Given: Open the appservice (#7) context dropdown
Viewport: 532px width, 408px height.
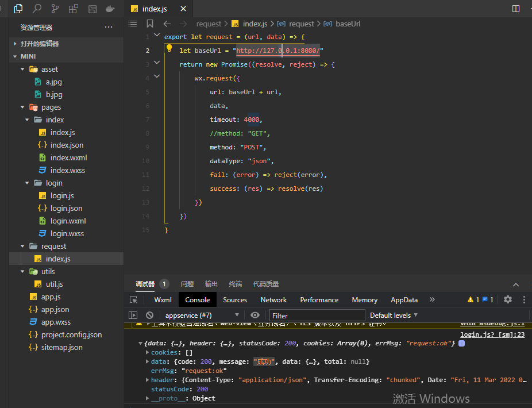Looking at the screenshot, I should pos(202,315).
